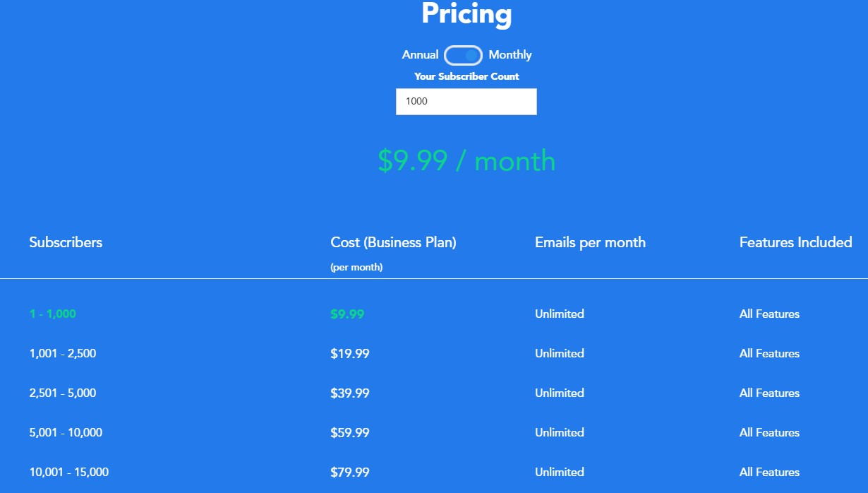
Task: Click the Emails per month column header
Action: click(590, 242)
